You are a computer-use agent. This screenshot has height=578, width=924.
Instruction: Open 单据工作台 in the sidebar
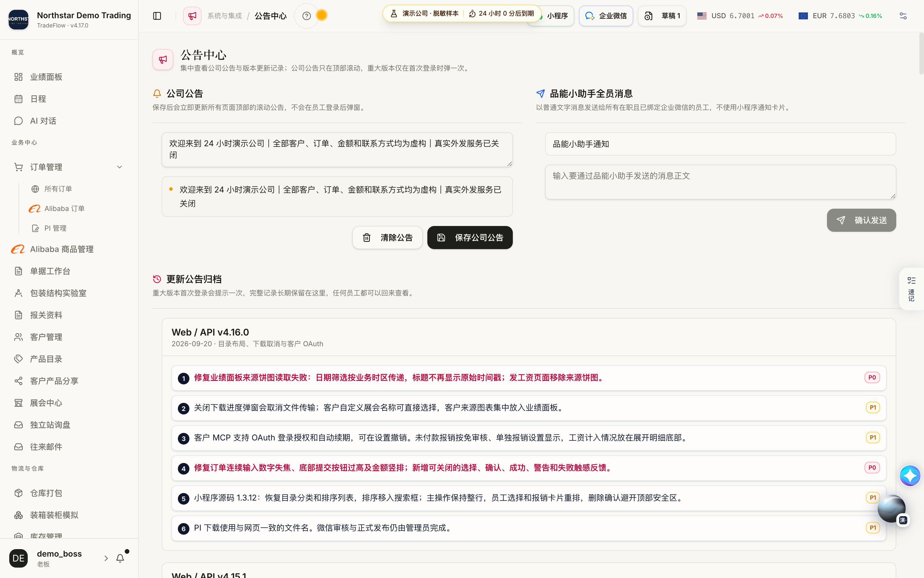tap(69, 271)
